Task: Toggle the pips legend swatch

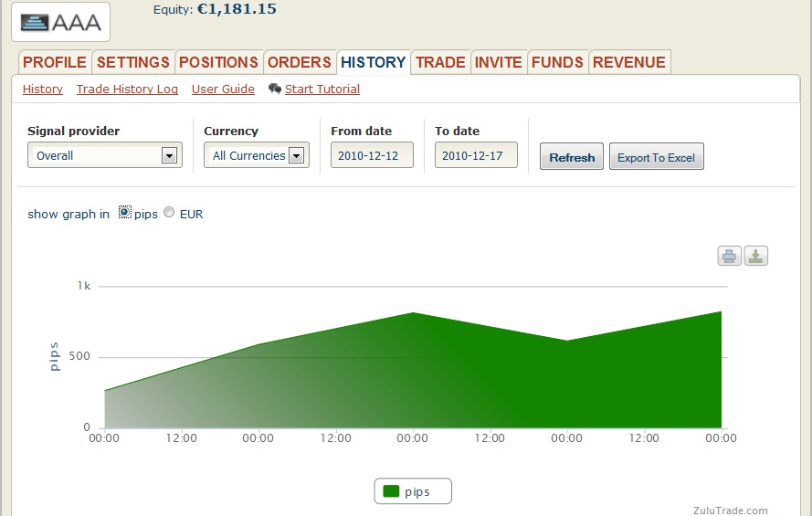Action: 391,491
